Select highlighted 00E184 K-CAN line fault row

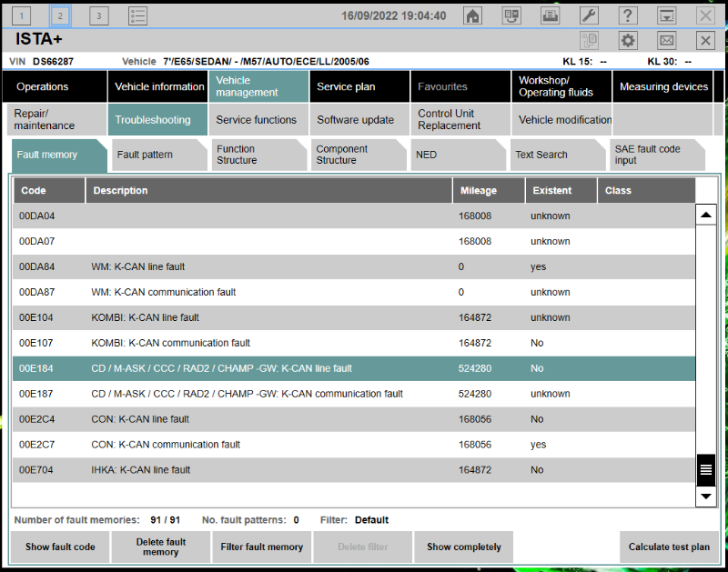(x=354, y=368)
